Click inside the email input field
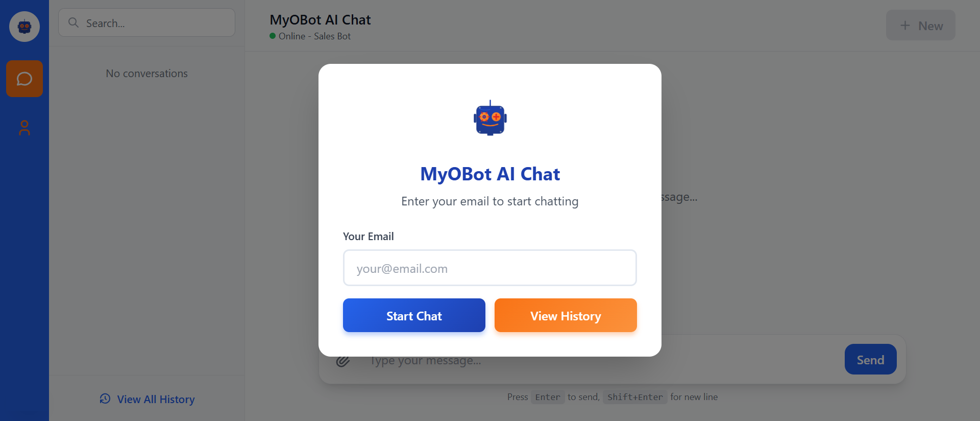Viewport: 980px width, 421px height. tap(489, 268)
